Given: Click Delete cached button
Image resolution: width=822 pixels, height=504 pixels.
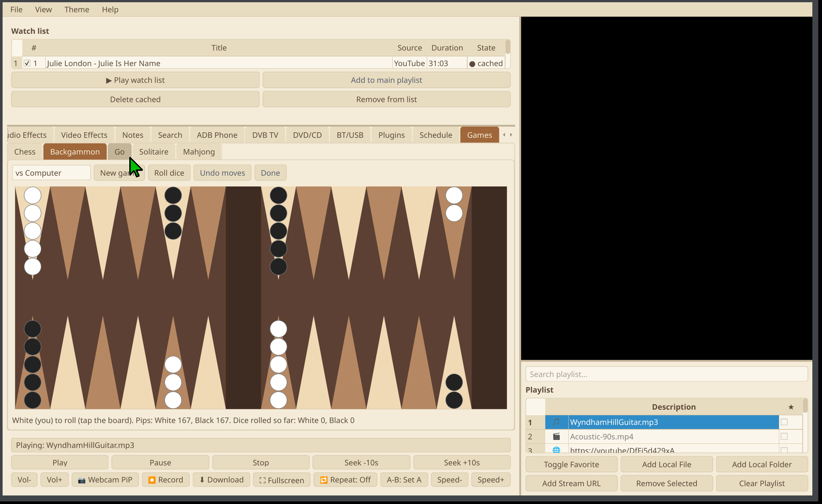Looking at the screenshot, I should point(135,99).
